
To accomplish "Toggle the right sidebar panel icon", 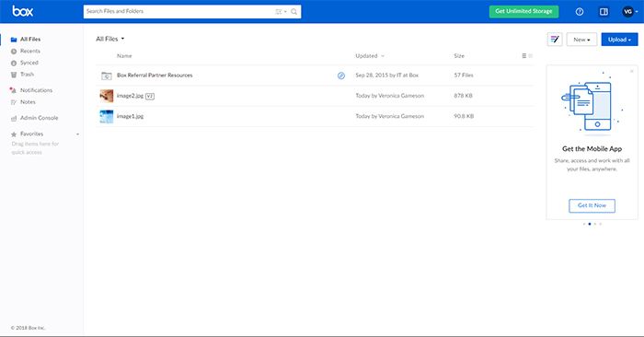I will (x=604, y=11).
